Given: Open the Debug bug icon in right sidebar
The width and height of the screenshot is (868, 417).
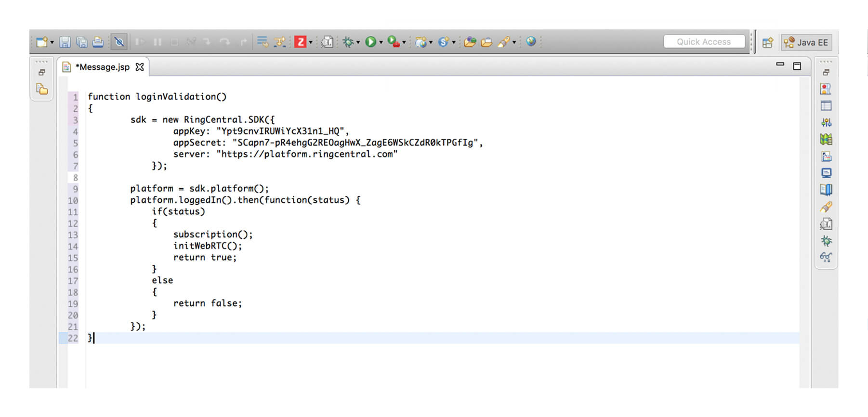Looking at the screenshot, I should [x=826, y=241].
